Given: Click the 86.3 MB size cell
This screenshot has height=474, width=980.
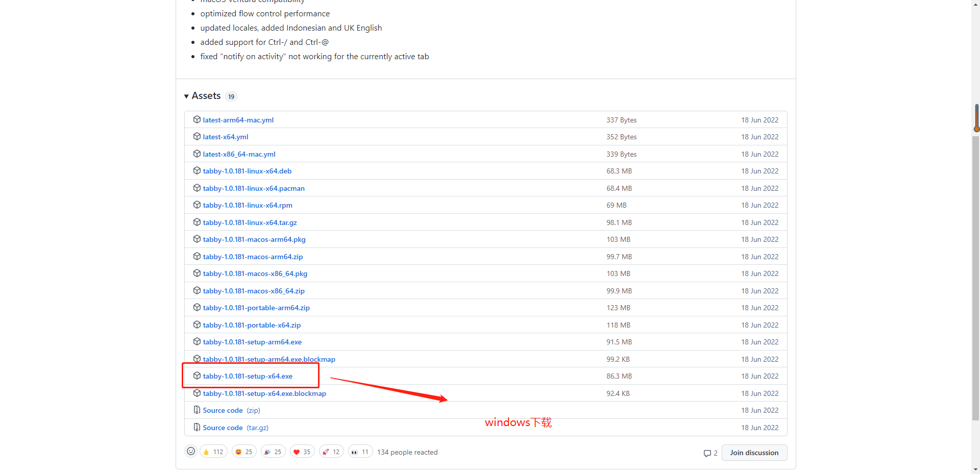Looking at the screenshot, I should tap(619, 376).
